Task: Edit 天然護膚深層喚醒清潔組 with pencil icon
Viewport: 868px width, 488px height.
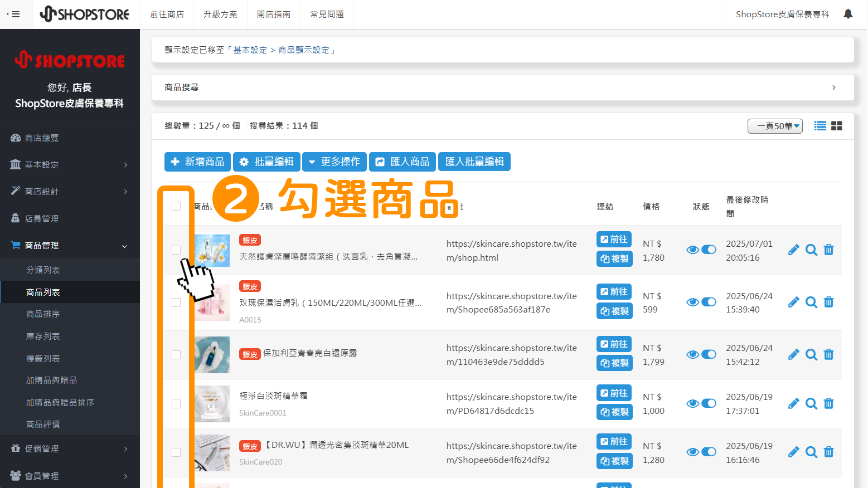Action: (794, 250)
